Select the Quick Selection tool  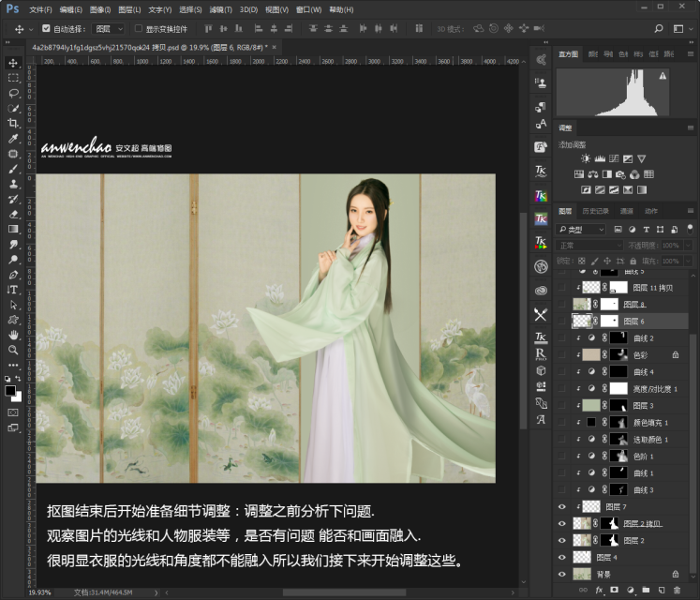13,108
